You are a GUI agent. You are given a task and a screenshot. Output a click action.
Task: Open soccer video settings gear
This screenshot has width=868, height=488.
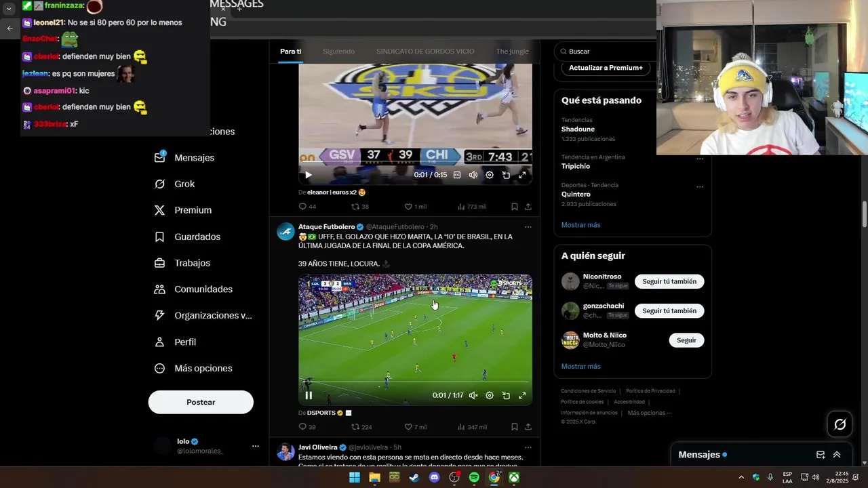490,395
